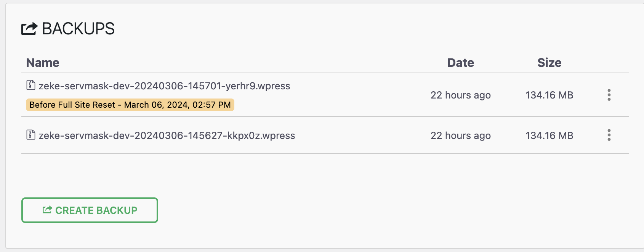
Task: Select the zeke-servmask-dev-20240306-145701-yerhr9.wpress file name
Action: (164, 86)
